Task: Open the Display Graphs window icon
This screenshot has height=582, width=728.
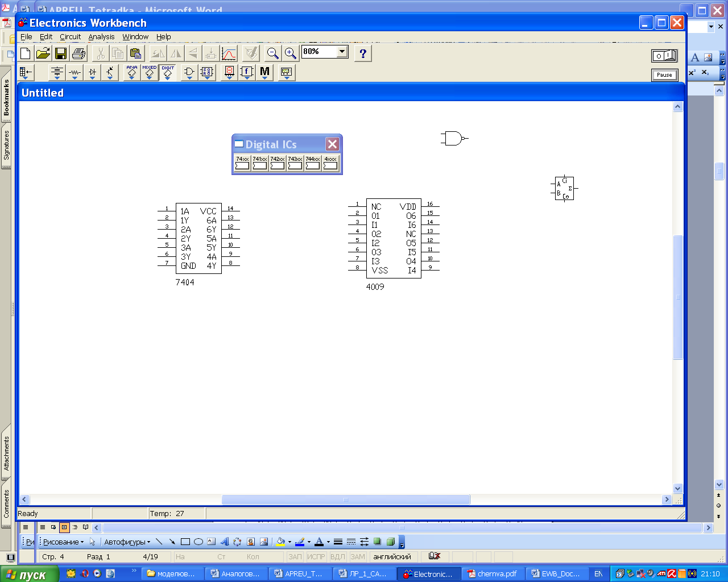Action: point(229,53)
